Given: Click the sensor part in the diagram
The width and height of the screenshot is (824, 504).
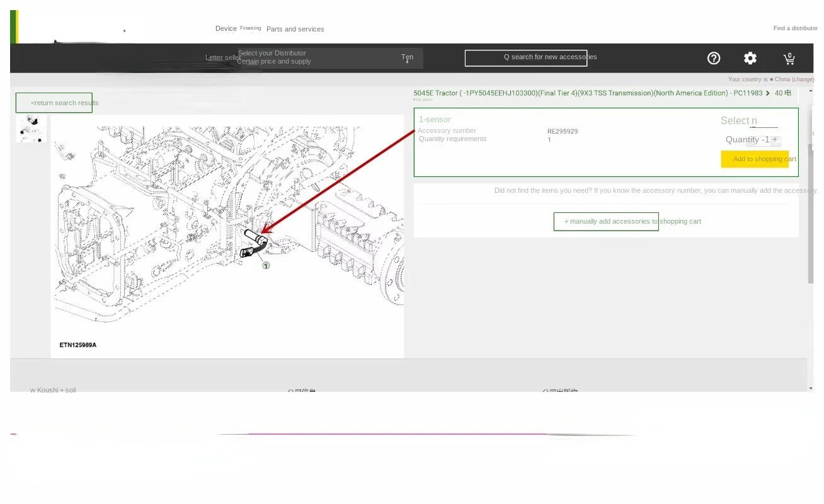Looking at the screenshot, I should pos(255,243).
